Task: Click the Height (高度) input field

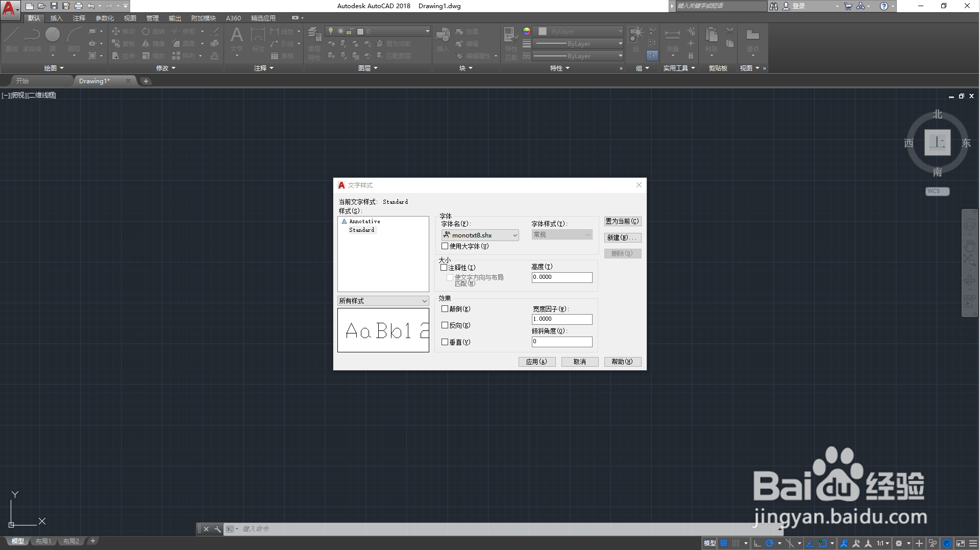Action: [562, 277]
